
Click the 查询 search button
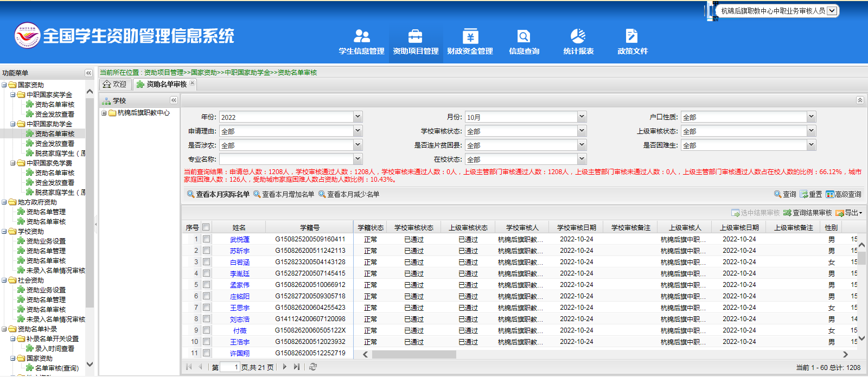click(785, 194)
